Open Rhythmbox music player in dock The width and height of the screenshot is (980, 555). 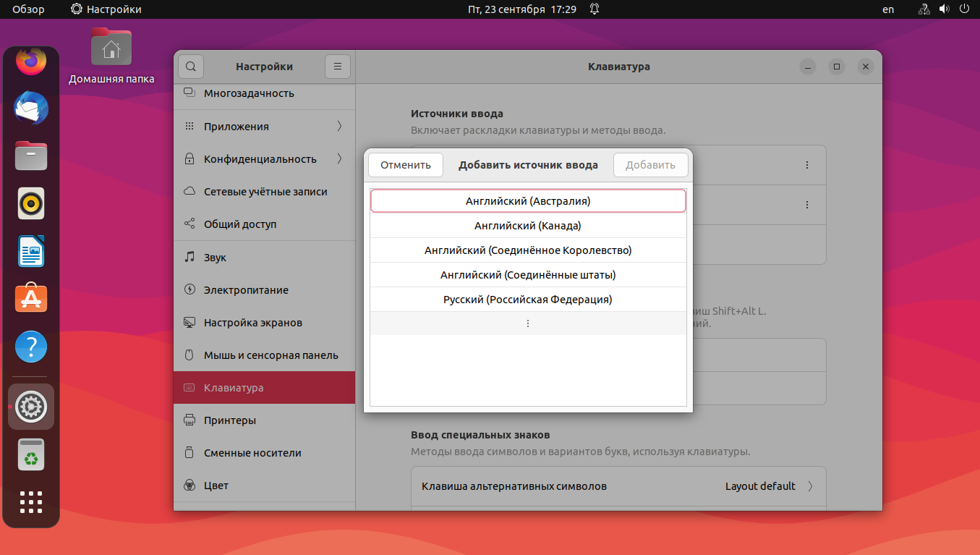pos(31,203)
